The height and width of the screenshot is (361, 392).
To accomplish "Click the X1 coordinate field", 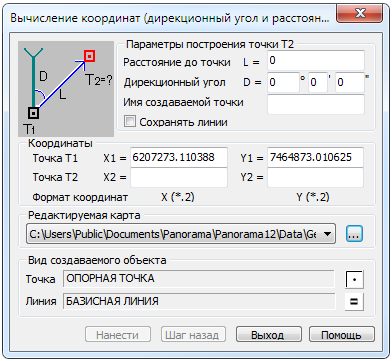I will (179, 157).
